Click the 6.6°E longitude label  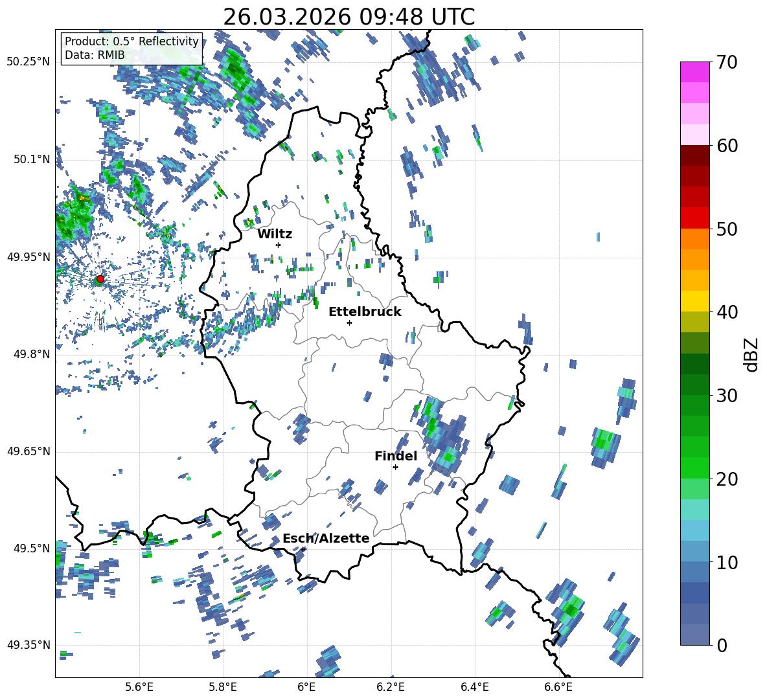[x=558, y=687]
